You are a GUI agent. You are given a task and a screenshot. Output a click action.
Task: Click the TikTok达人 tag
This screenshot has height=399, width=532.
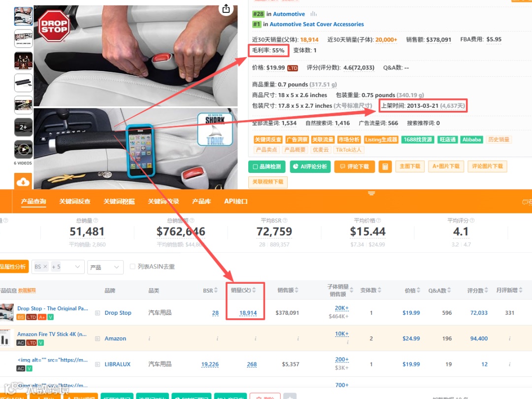348,150
